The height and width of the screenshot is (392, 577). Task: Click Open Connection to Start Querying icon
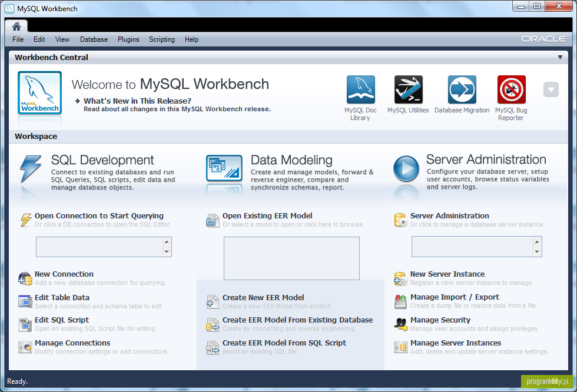pos(26,220)
